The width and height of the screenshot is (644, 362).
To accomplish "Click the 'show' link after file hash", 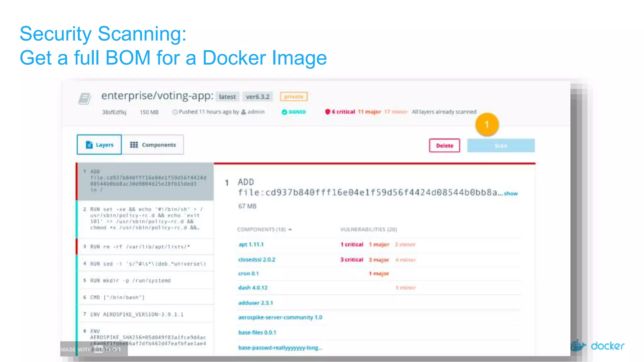I will 511,194.
